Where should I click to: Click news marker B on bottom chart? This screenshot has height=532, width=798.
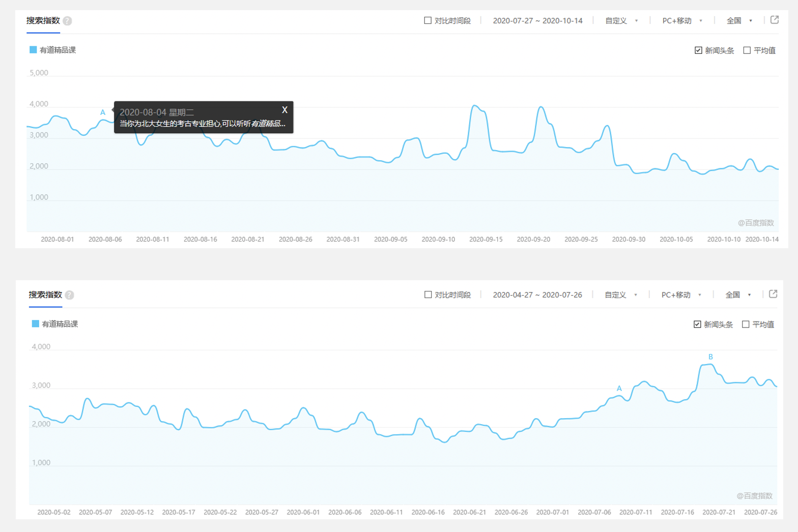[x=710, y=357]
